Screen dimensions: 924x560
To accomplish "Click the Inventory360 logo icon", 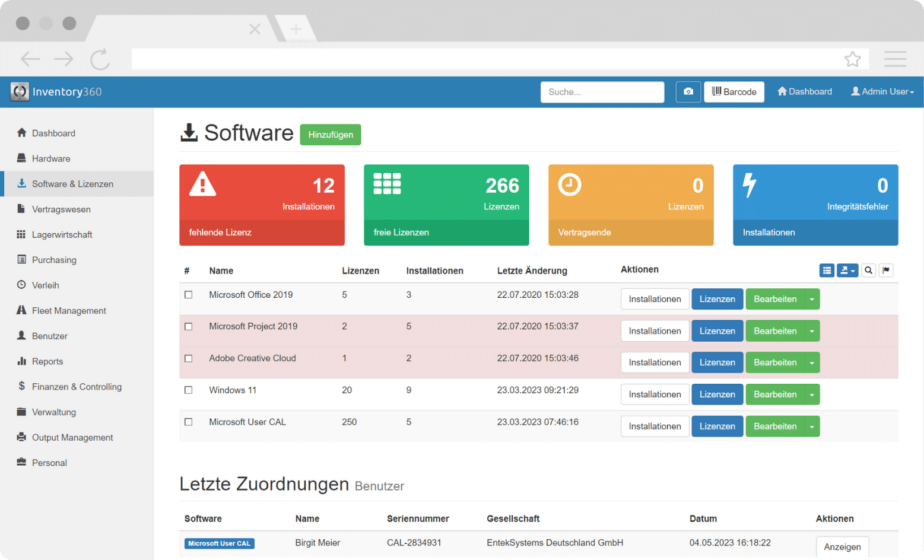I will tap(20, 92).
